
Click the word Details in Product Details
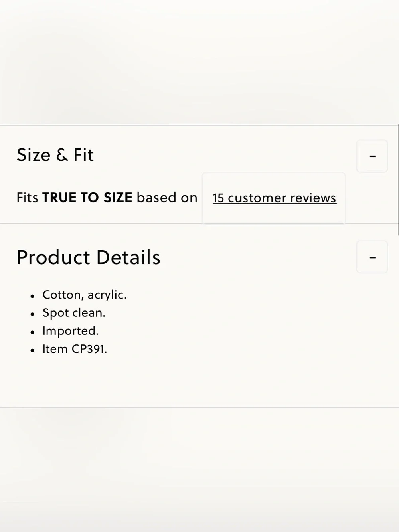(x=128, y=257)
